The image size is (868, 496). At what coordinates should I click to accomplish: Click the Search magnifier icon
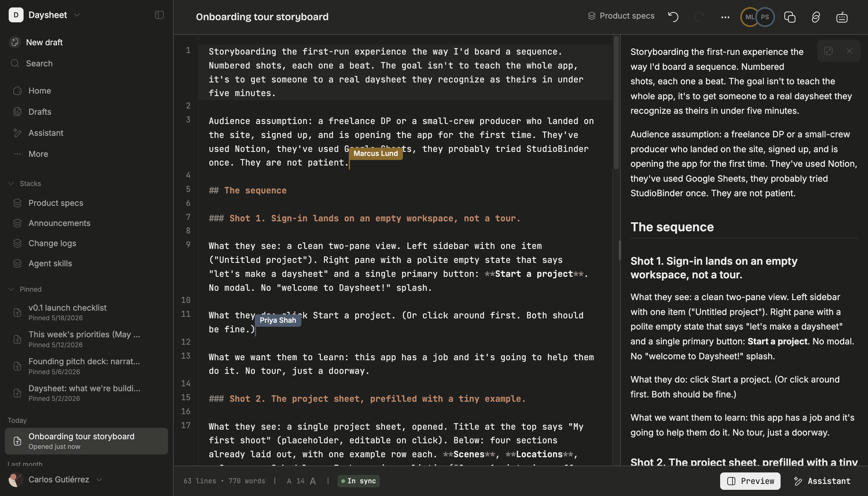click(15, 63)
